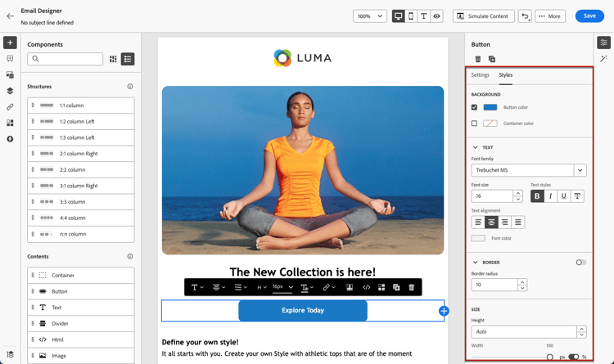Select plain text view mode
The height and width of the screenshot is (364, 614).
pos(424,16)
